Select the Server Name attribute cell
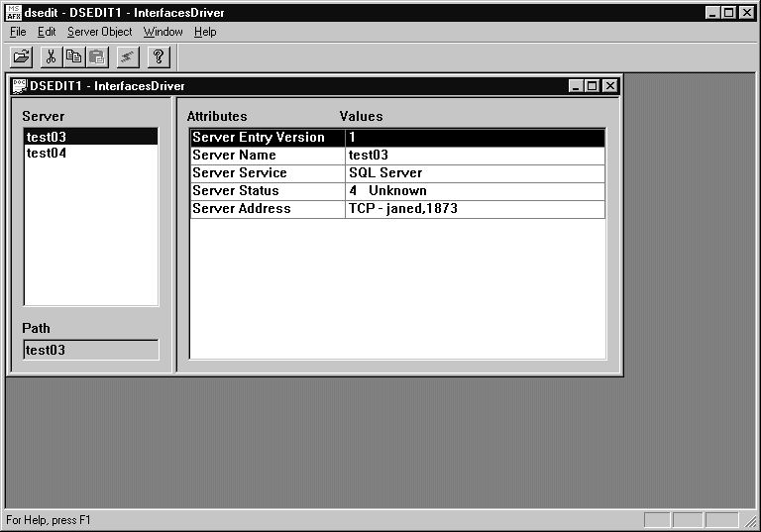 pyautogui.click(x=268, y=156)
